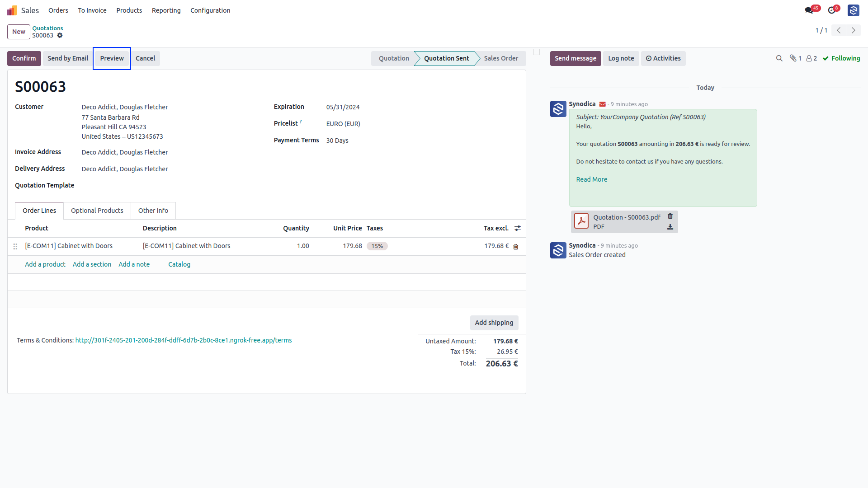Preview the quotation
Viewport: 868px width, 488px height.
112,58
